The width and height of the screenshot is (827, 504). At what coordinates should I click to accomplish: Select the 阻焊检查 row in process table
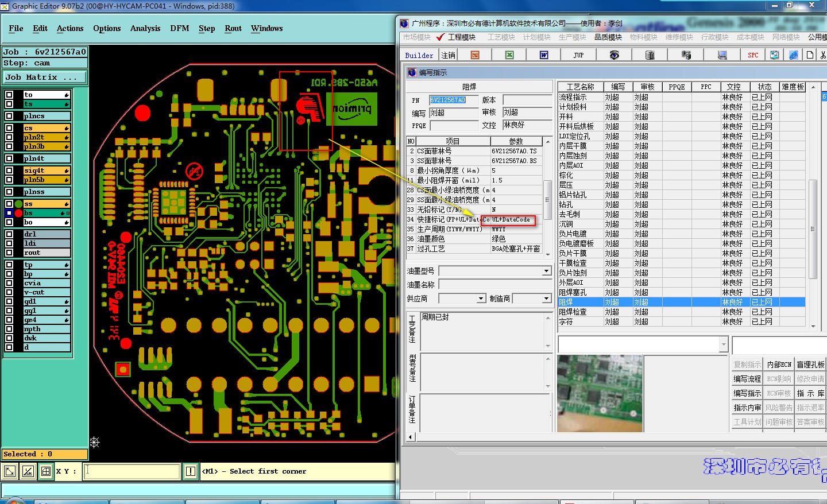(682, 312)
